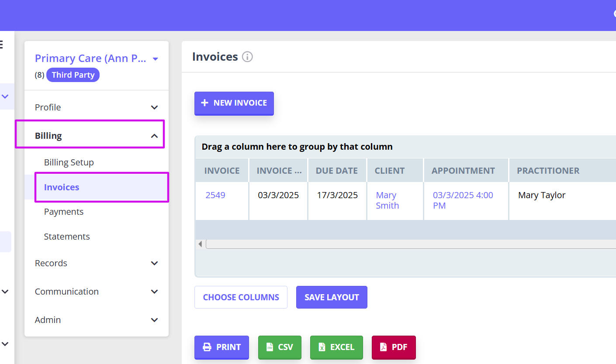The height and width of the screenshot is (364, 616).
Task: Collapse the Billing section chevron
Action: click(154, 135)
